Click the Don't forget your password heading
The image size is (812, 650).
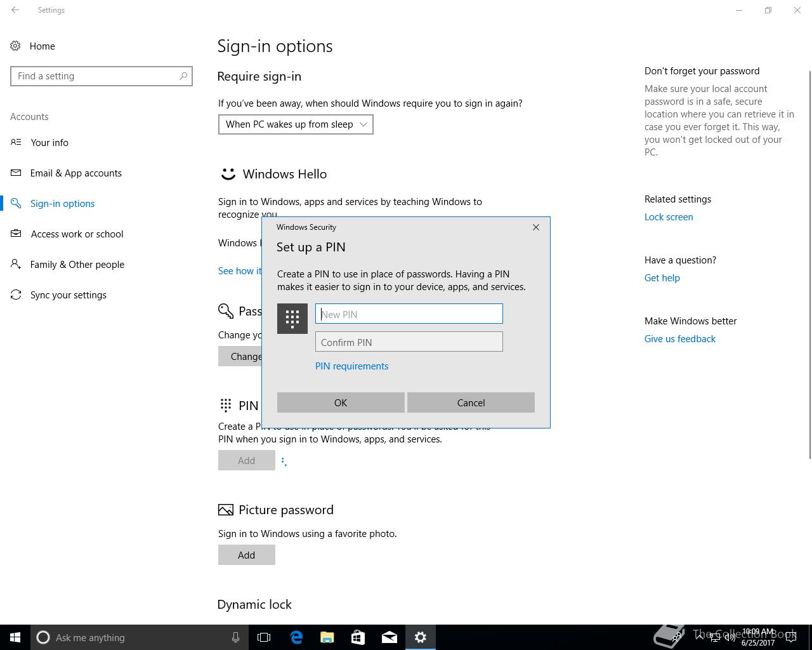point(702,71)
